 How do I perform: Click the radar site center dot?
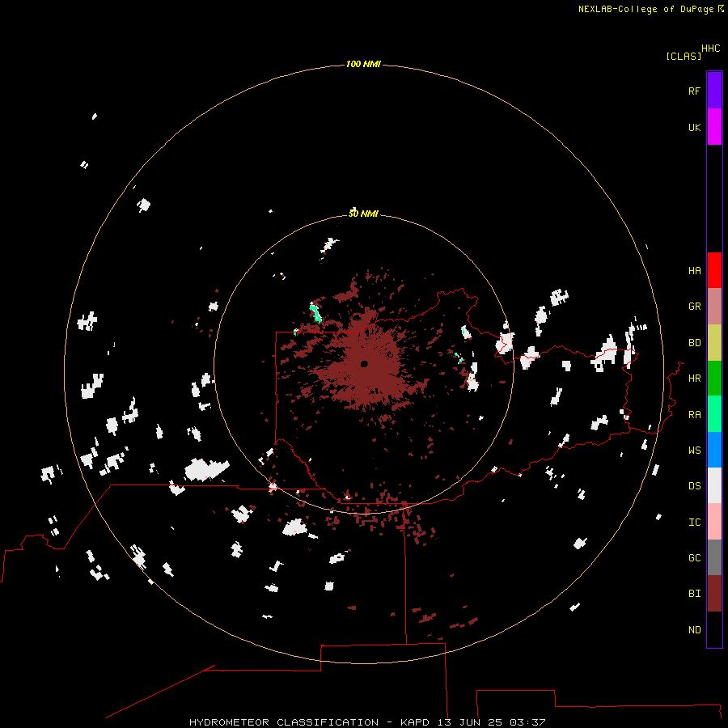point(364,364)
